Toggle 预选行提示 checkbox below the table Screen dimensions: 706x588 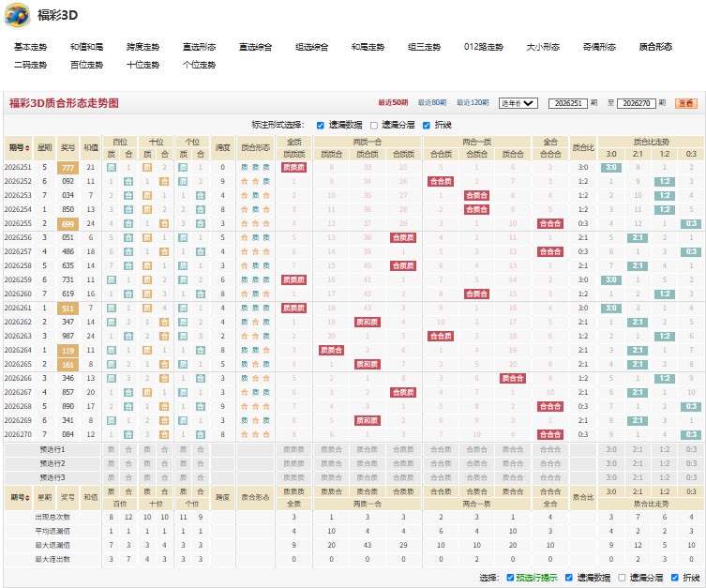pos(510,577)
